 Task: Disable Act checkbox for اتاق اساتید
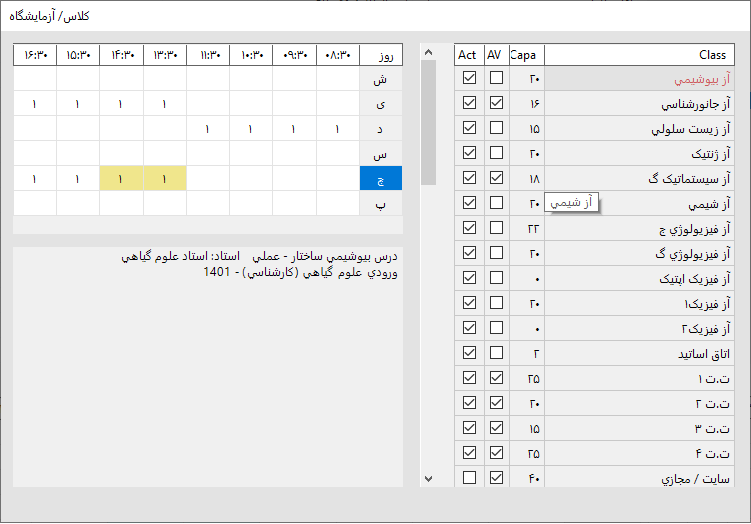coord(469,353)
